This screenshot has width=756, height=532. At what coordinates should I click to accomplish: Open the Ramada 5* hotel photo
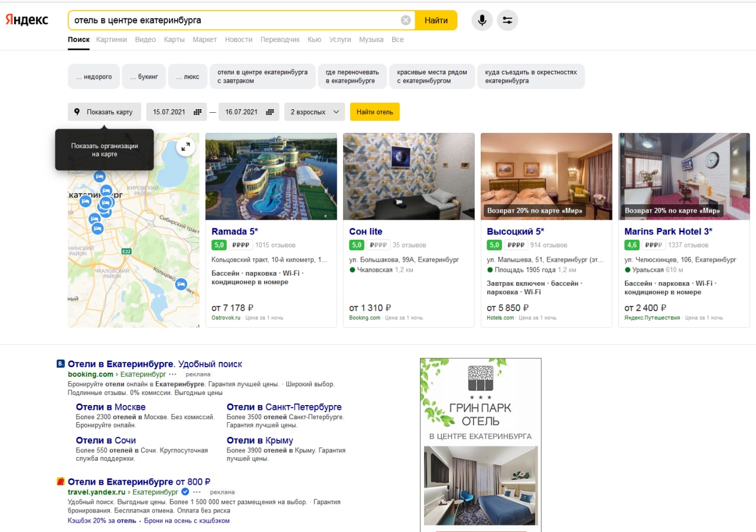271,177
